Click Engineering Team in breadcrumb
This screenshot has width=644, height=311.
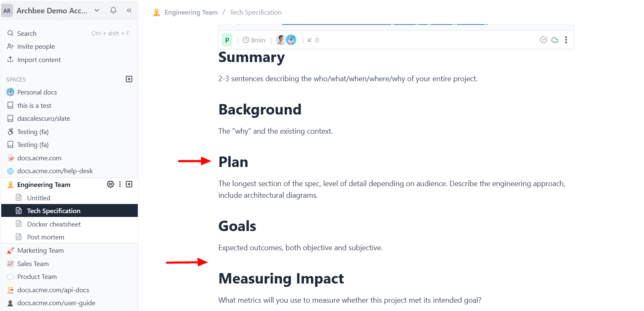(x=191, y=12)
